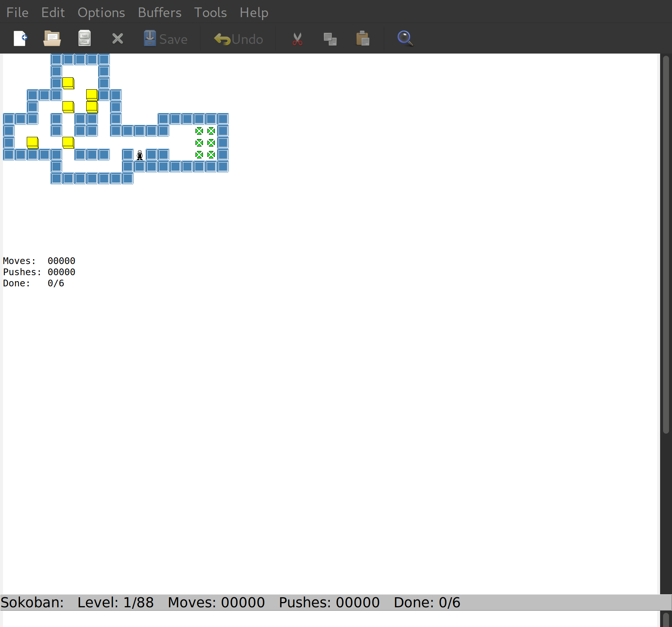672x627 pixels.
Task: Click the bottom-left green goal target
Action: tap(199, 155)
